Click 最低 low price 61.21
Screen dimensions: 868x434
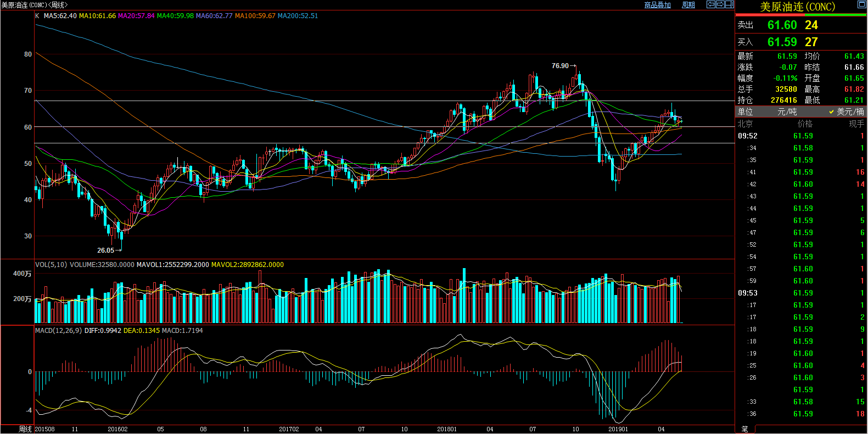coord(854,100)
